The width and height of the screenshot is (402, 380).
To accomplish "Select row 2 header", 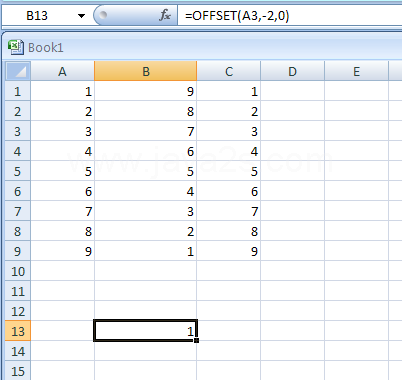I will click(18, 111).
